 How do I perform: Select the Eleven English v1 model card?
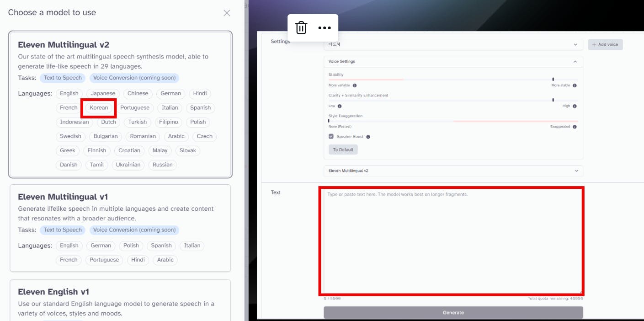pos(120,300)
